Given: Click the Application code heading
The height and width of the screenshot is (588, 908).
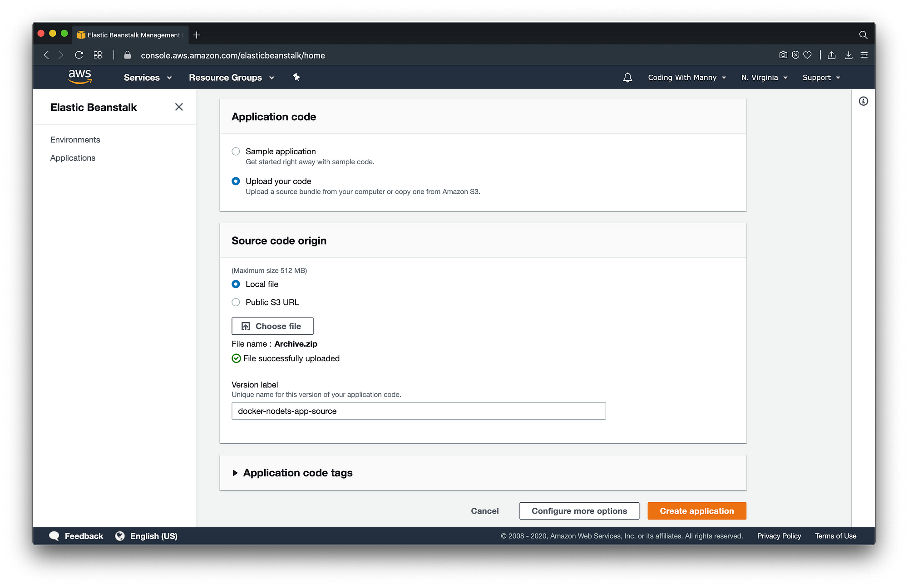Looking at the screenshot, I should coord(274,117).
